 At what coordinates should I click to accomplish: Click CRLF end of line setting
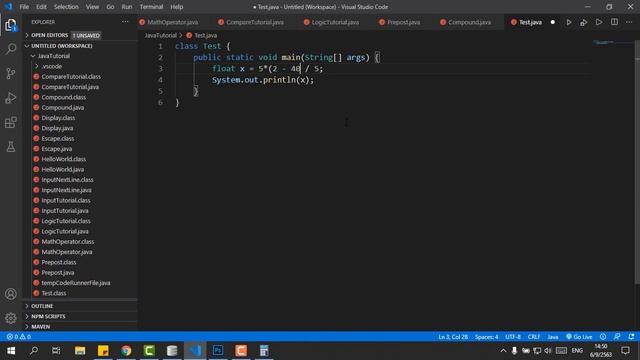click(x=534, y=337)
